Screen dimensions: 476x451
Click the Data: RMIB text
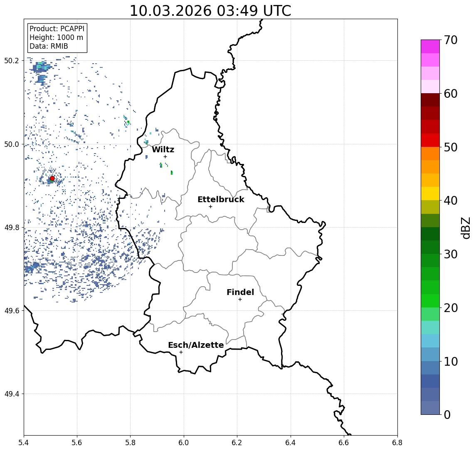pos(49,46)
